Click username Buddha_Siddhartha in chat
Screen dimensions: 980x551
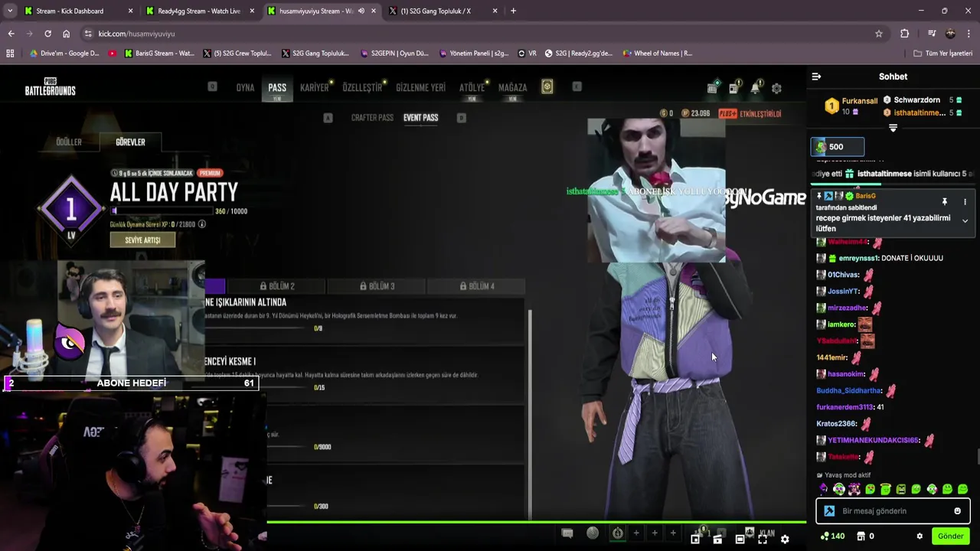click(848, 390)
